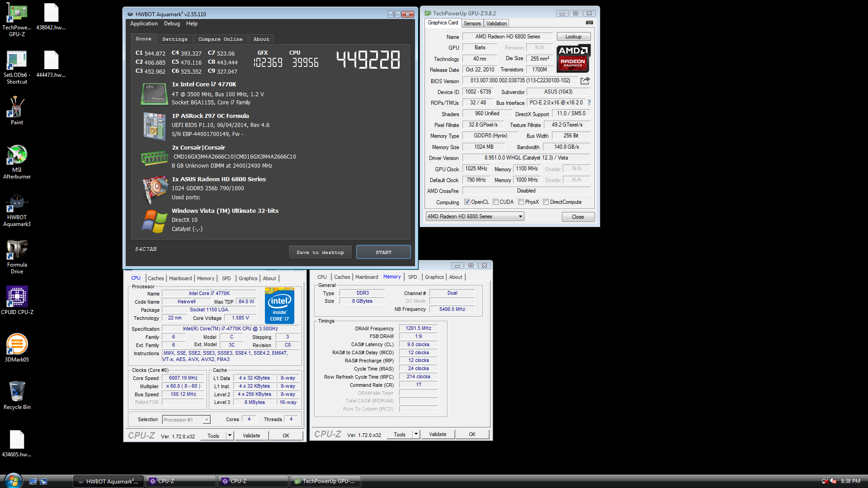The height and width of the screenshot is (488, 868).
Task: Toggle the DirectCompute checkbox
Action: [546, 202]
